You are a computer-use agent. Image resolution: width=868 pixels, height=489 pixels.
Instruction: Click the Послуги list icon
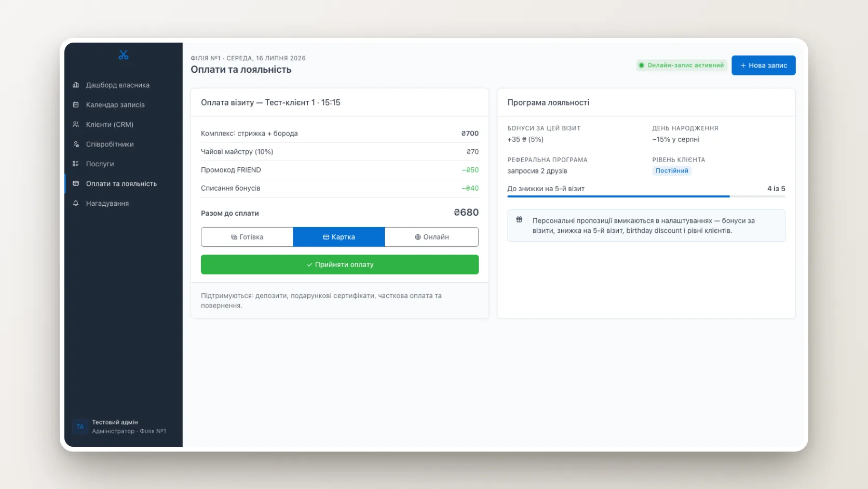click(x=76, y=164)
